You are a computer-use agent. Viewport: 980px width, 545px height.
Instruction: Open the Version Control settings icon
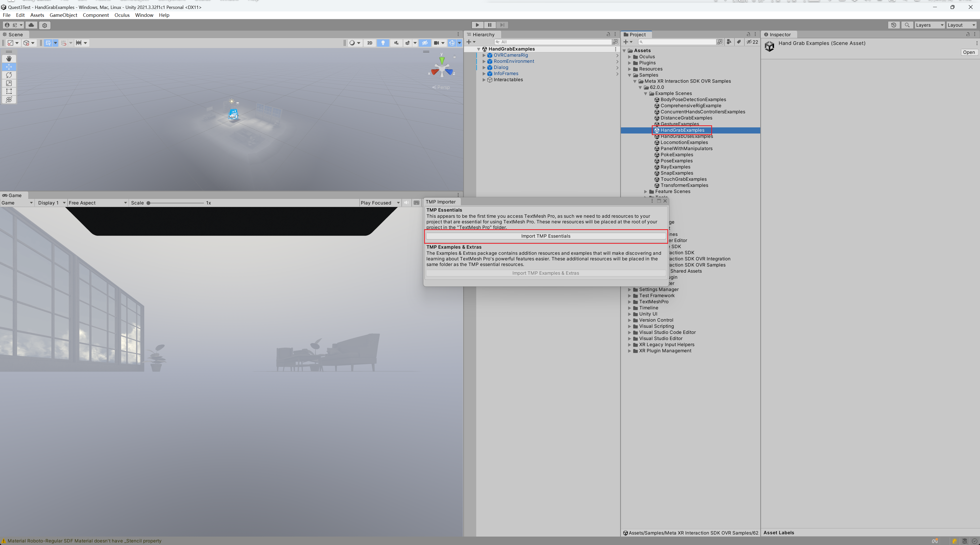pyautogui.click(x=45, y=25)
